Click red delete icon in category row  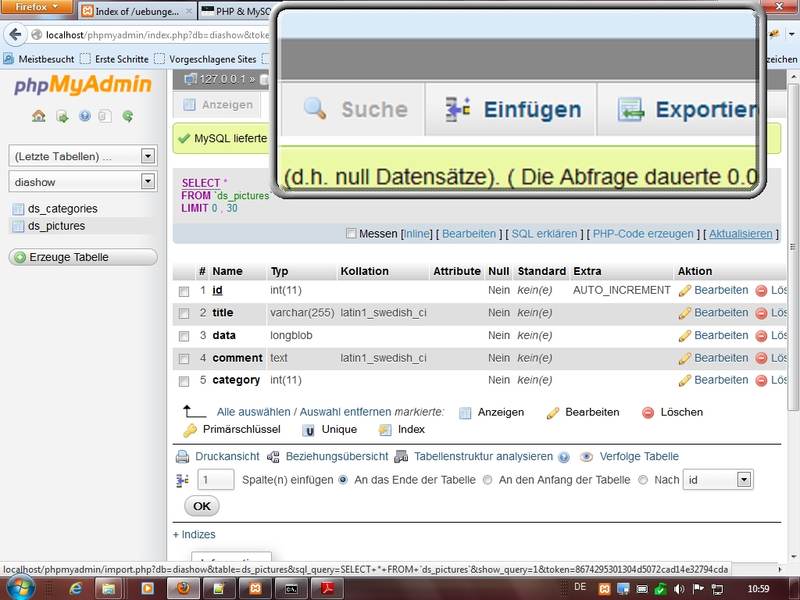click(x=761, y=381)
